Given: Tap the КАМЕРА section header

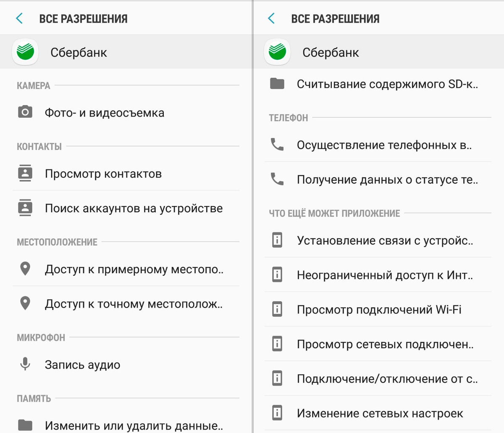Looking at the screenshot, I should [x=34, y=86].
